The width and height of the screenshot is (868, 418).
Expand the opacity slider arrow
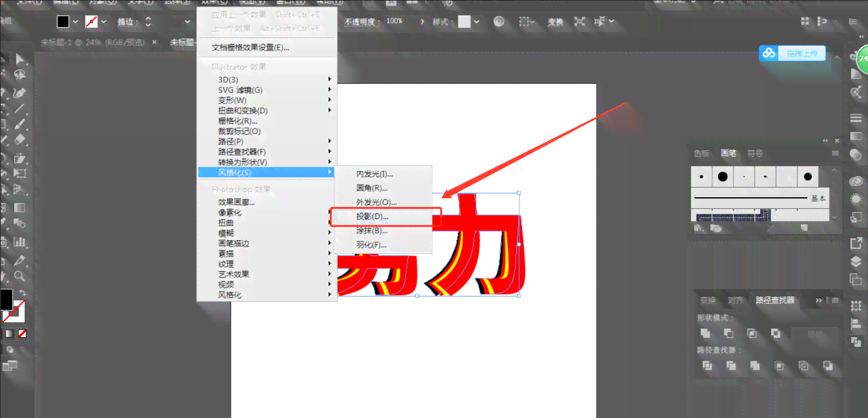[423, 21]
